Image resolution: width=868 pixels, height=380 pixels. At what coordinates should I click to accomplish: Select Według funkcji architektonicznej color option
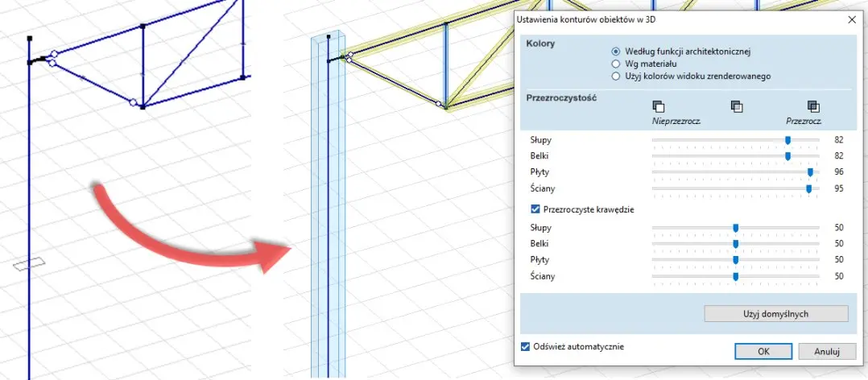coord(616,52)
